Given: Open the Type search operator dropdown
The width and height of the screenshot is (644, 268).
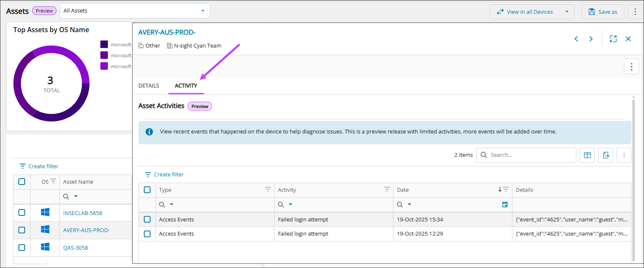Looking at the screenshot, I should click(171, 205).
